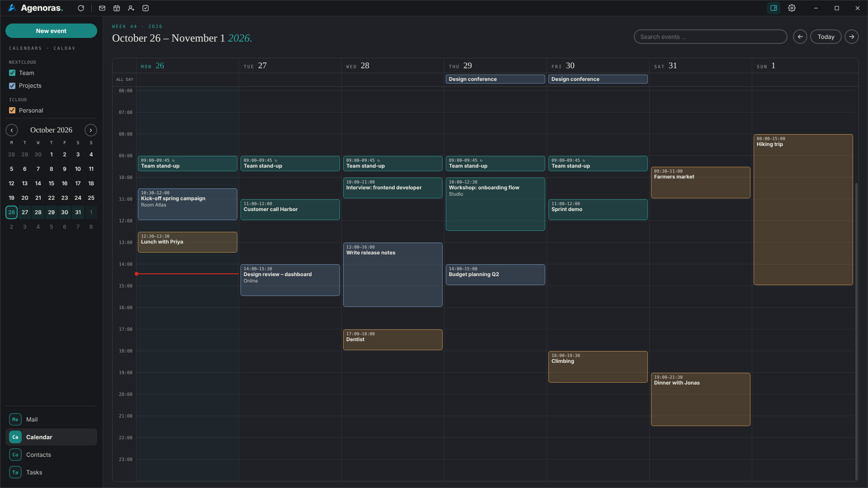This screenshot has width=868, height=488.
Task: Open calendar via the top toolbar icon
Action: point(117,8)
